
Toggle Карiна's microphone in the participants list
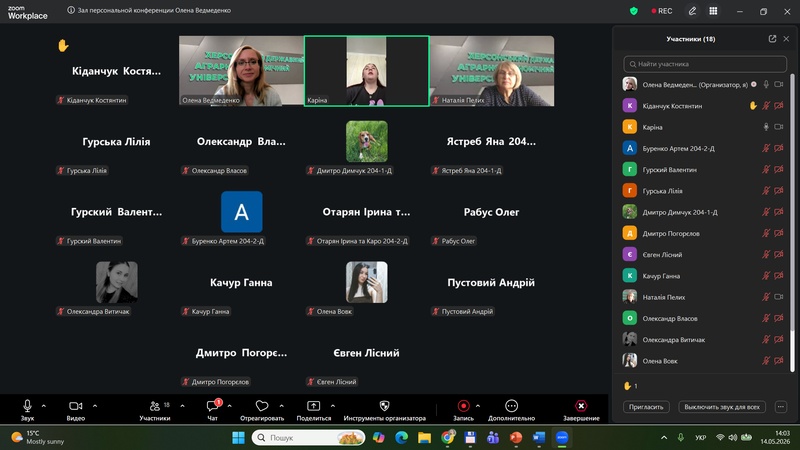coord(766,127)
